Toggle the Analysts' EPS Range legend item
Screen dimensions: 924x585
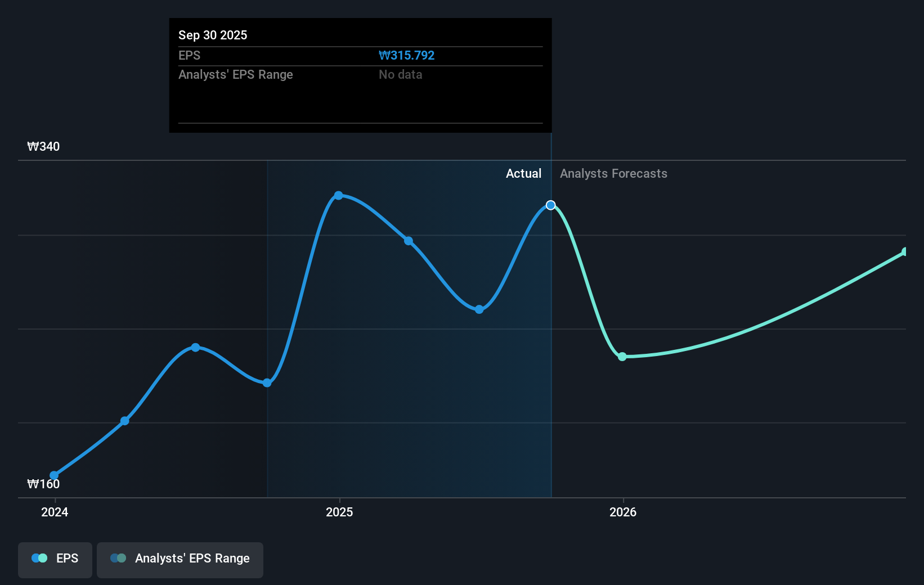(x=180, y=559)
